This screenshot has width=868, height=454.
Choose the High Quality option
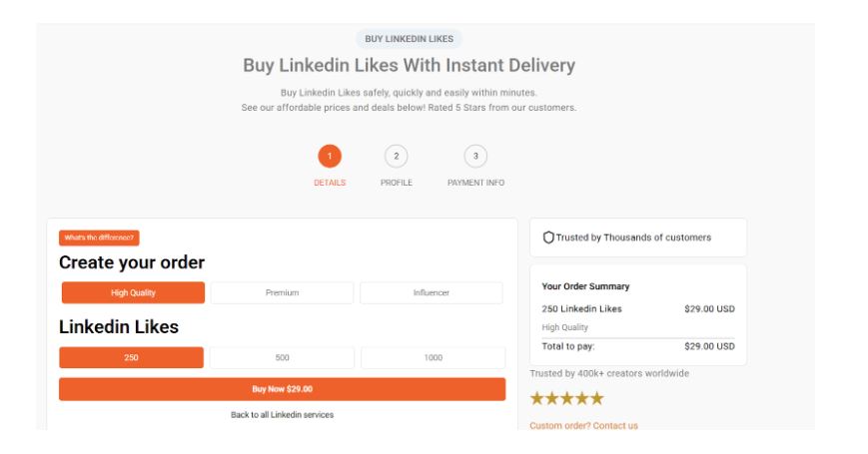133,292
